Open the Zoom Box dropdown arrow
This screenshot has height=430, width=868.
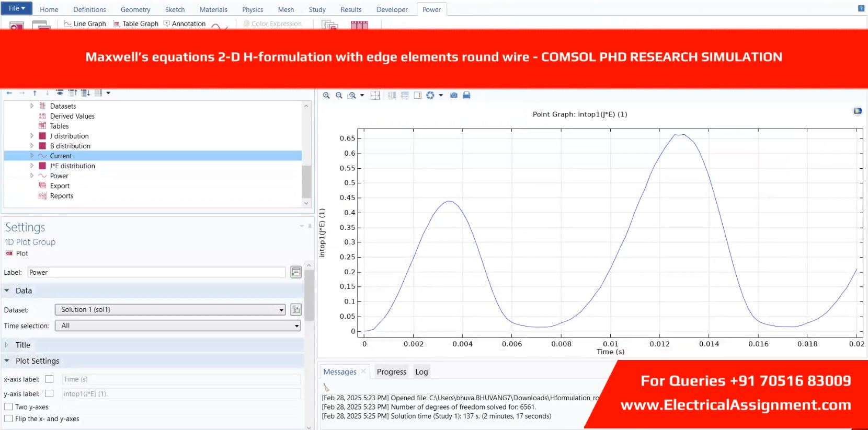click(362, 95)
